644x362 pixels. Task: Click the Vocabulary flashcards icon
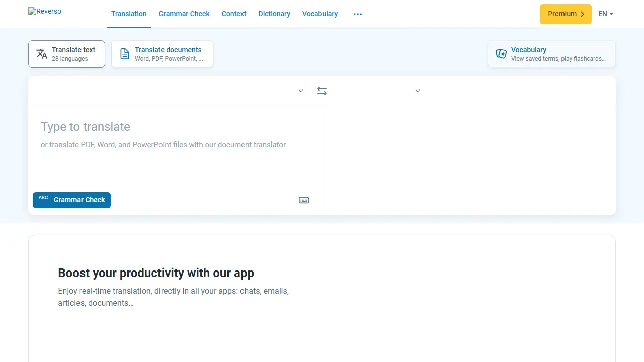501,54
